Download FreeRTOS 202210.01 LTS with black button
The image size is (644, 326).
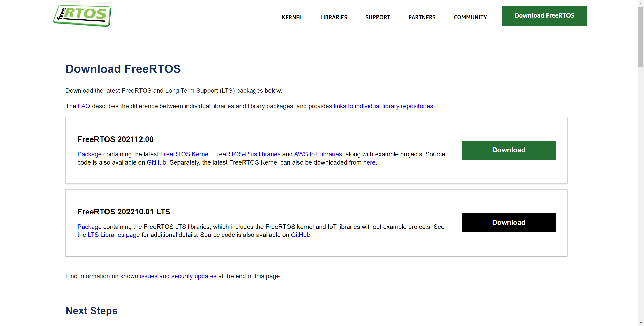point(509,223)
